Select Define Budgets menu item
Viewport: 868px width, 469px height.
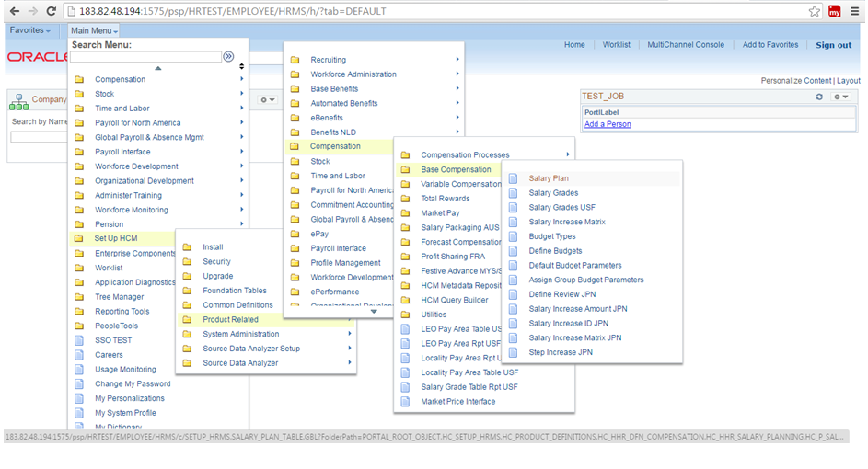(555, 250)
